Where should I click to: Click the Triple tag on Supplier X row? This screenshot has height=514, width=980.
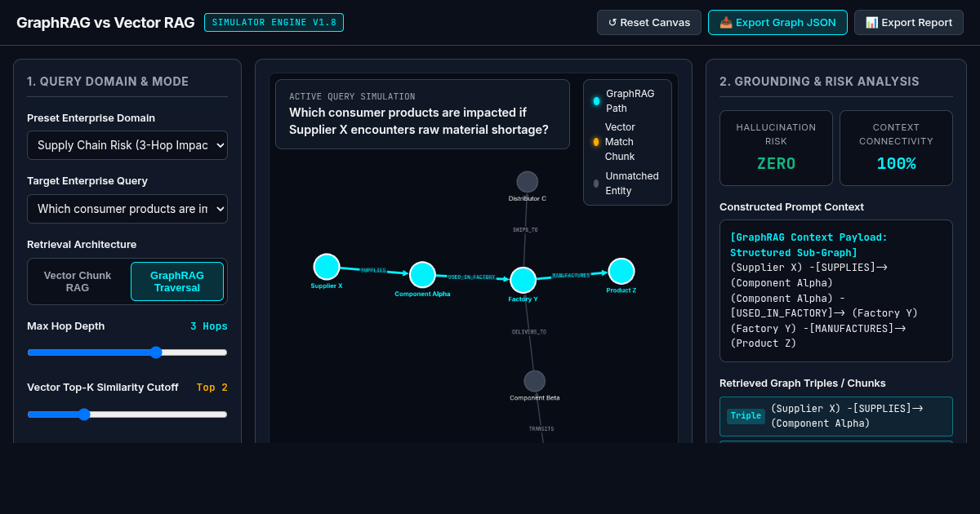pos(746,416)
